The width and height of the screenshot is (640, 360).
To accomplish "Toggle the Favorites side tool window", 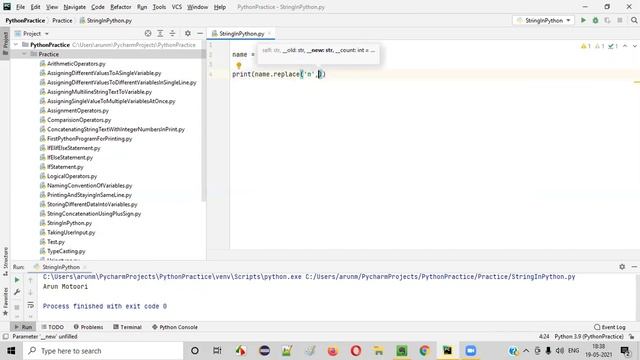I will click(x=5, y=302).
